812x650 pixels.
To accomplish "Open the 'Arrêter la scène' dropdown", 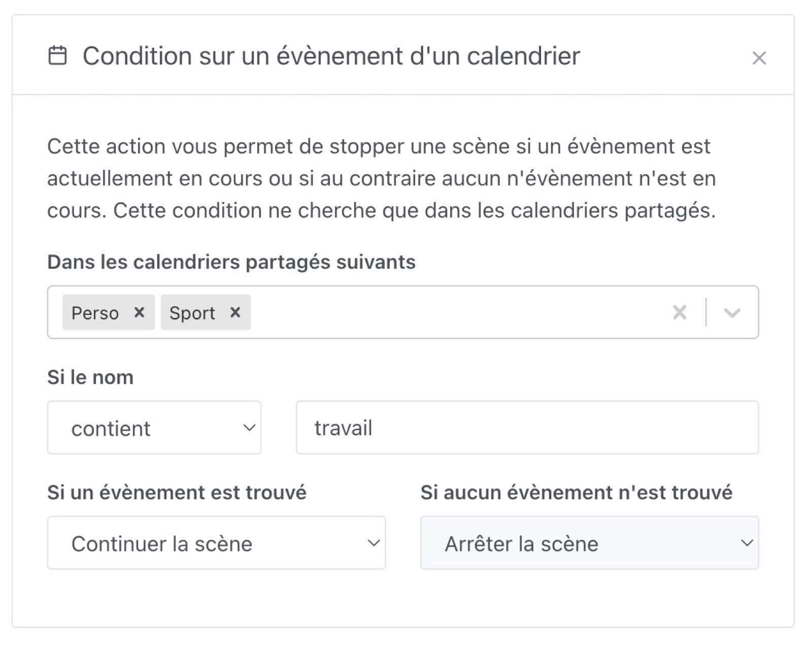I will pos(589,543).
